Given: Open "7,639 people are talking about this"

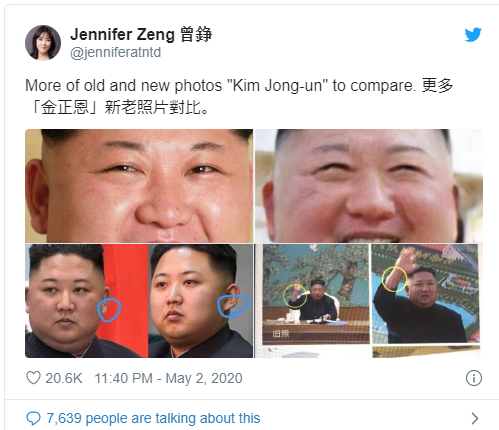Looking at the screenshot, I should 153,418.
